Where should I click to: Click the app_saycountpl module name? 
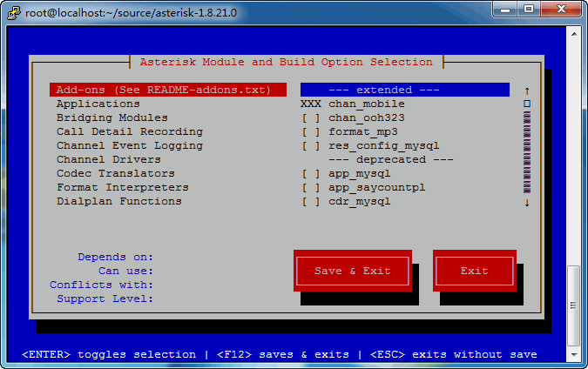[x=377, y=188]
